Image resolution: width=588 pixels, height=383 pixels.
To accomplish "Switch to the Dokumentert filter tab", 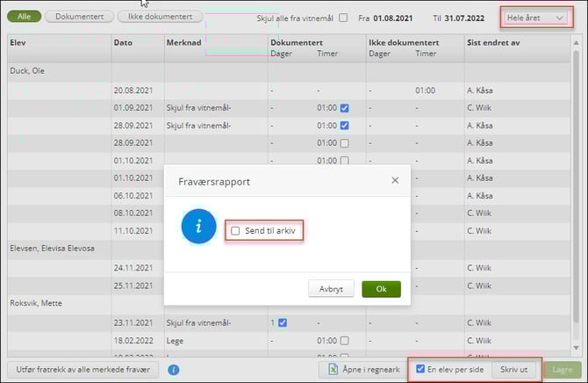I will pyautogui.click(x=79, y=17).
